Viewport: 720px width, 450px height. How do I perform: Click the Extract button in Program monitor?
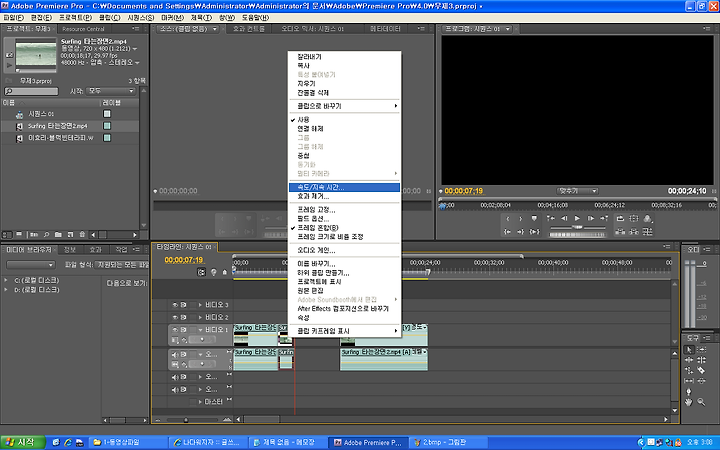pyautogui.click(x=634, y=232)
